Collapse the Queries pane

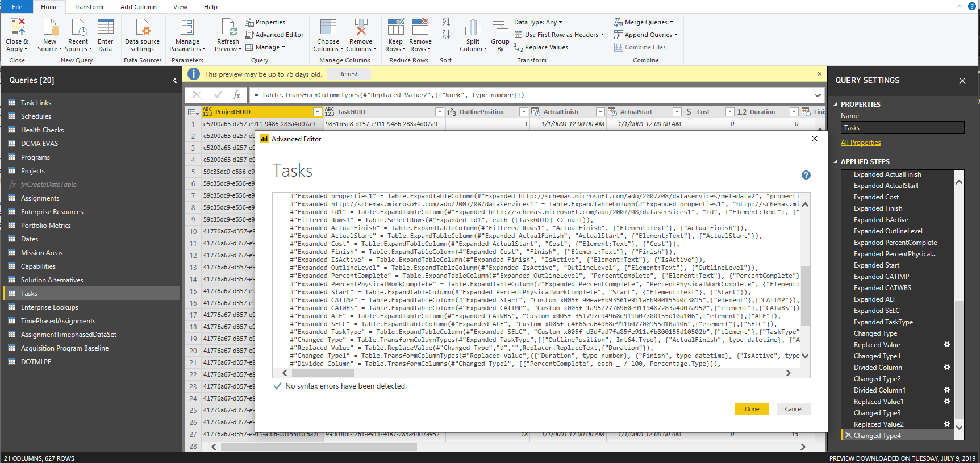pos(174,81)
